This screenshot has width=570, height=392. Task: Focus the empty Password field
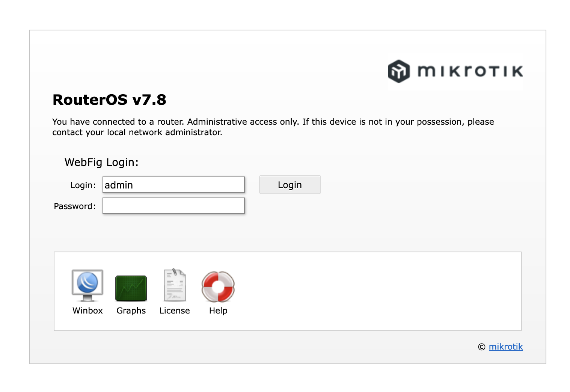tap(173, 206)
